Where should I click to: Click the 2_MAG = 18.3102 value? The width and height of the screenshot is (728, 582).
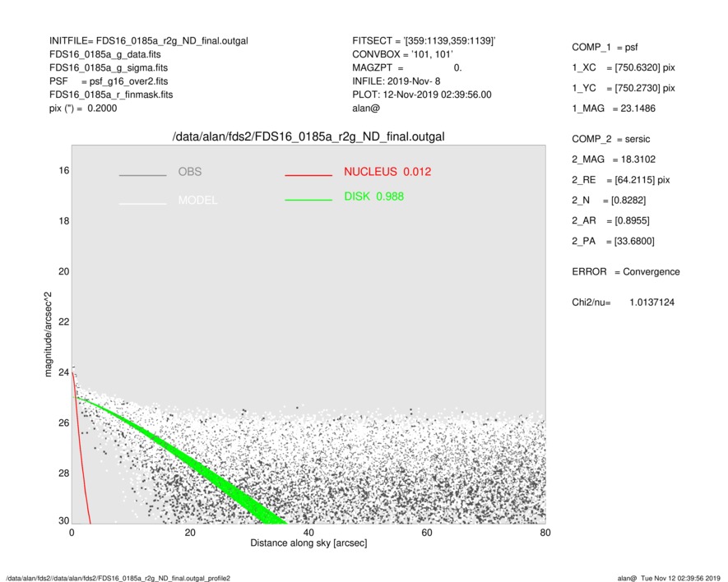click(614, 159)
